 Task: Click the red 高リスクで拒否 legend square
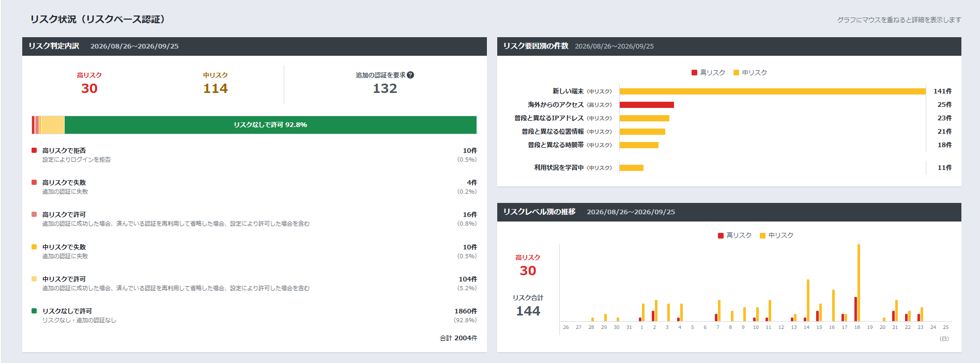point(34,150)
